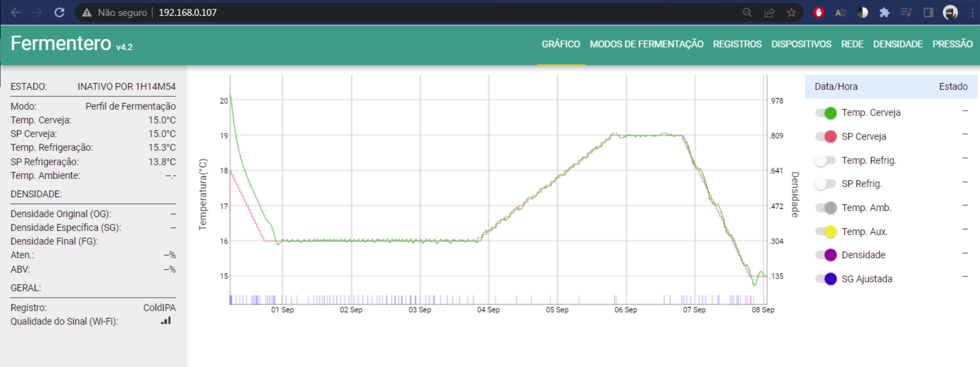Click the Temp. Refrigeração 15.3°C value
The height and width of the screenshot is (367, 980).
coord(162,148)
